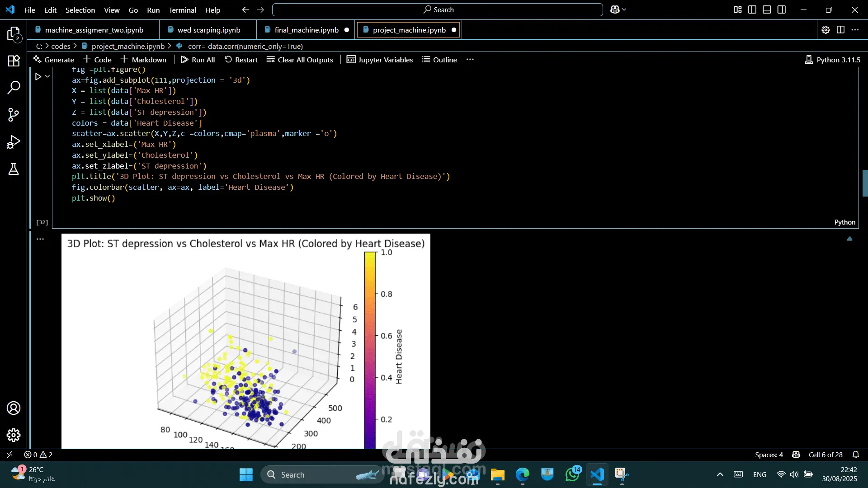Click Clear All Outputs button
The width and height of the screenshot is (868, 488).
coord(300,60)
